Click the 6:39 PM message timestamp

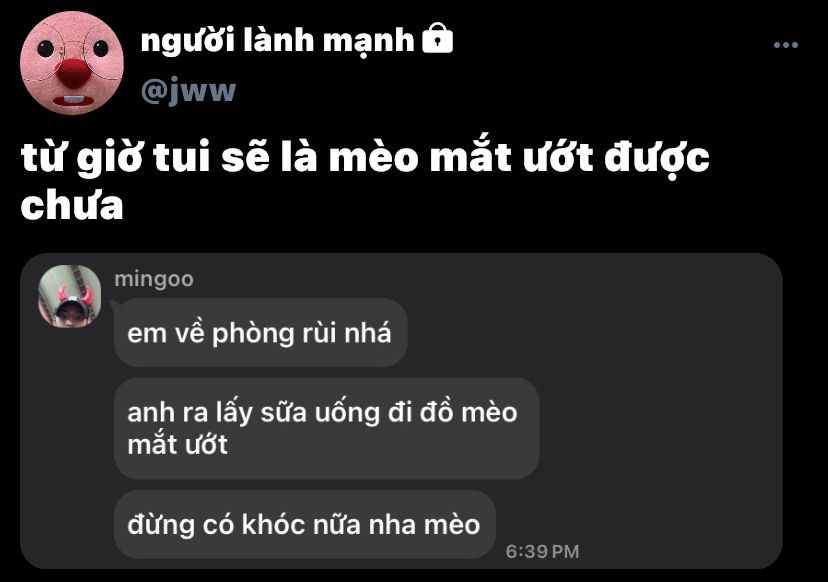(542, 551)
